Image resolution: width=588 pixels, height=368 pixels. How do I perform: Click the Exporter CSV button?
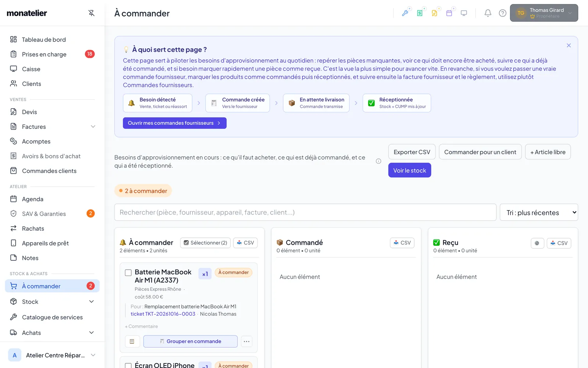point(412,152)
